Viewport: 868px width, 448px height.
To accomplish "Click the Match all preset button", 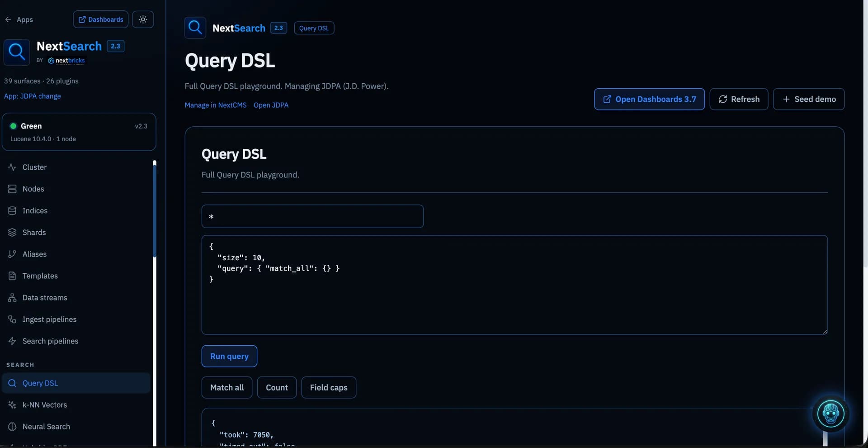I will click(227, 387).
